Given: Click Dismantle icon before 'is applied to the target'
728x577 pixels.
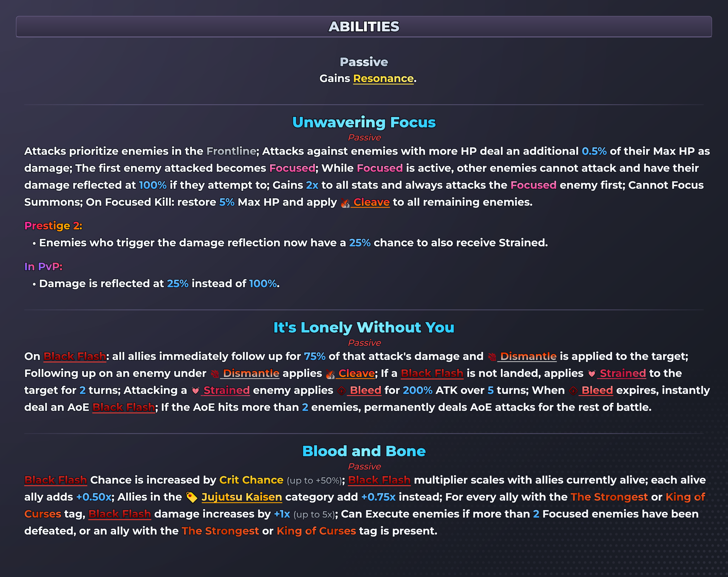Looking at the screenshot, I should [x=492, y=357].
